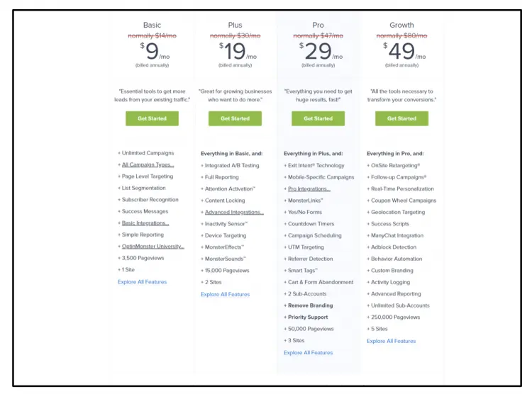Click the Growth plan heading
Viewport: 532px width, 394px height.
(401, 26)
